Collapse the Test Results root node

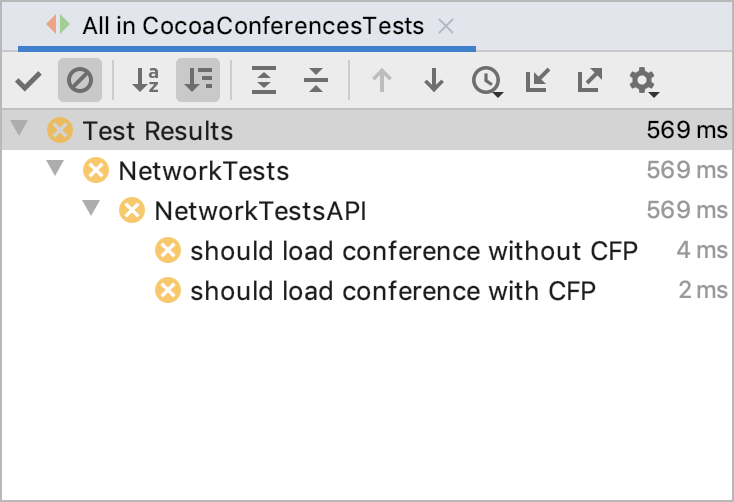tap(19, 130)
